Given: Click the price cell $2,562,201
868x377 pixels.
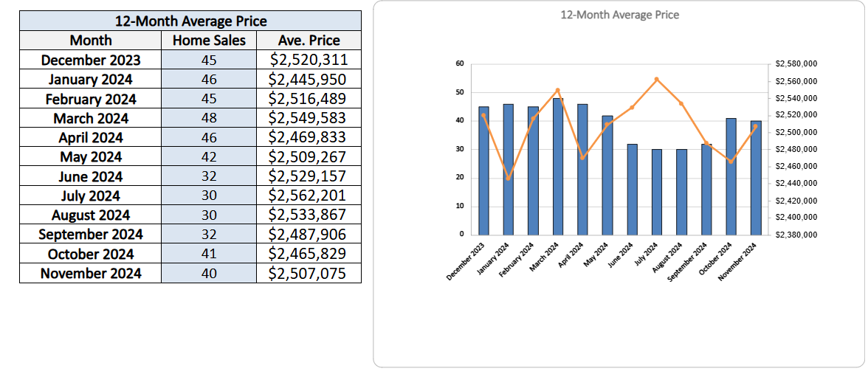Looking at the screenshot, I should tap(309, 196).
